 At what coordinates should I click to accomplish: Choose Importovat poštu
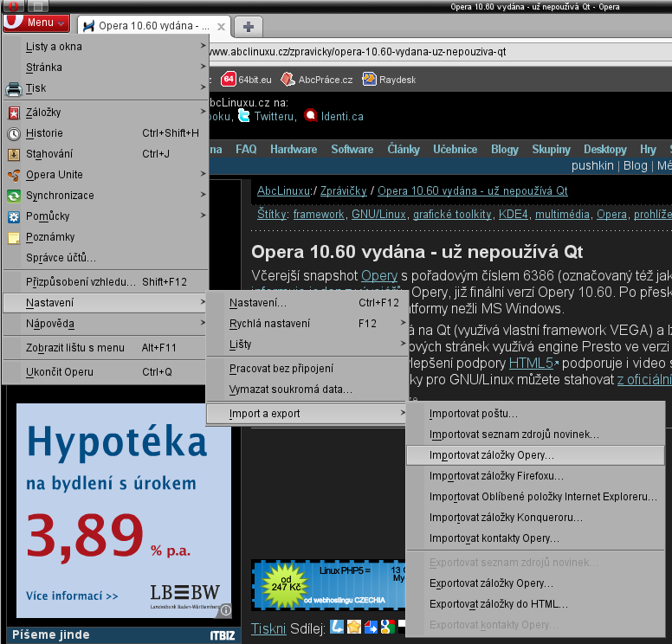point(535,414)
